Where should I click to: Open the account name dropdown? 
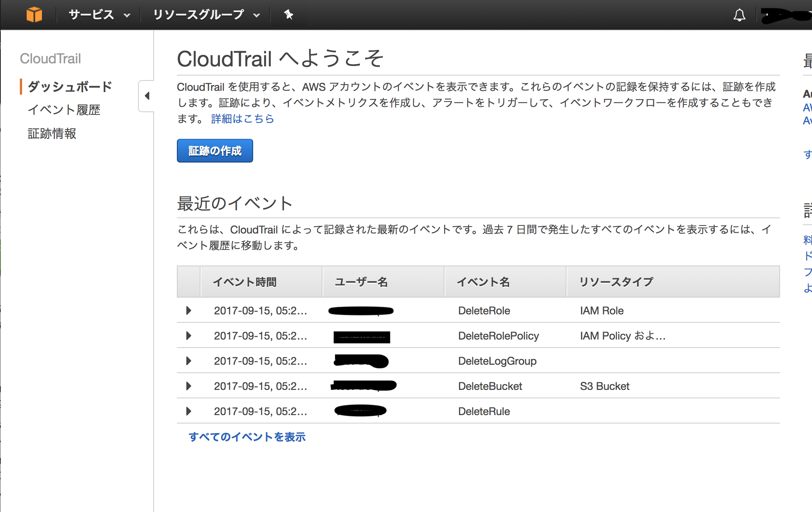(x=785, y=14)
